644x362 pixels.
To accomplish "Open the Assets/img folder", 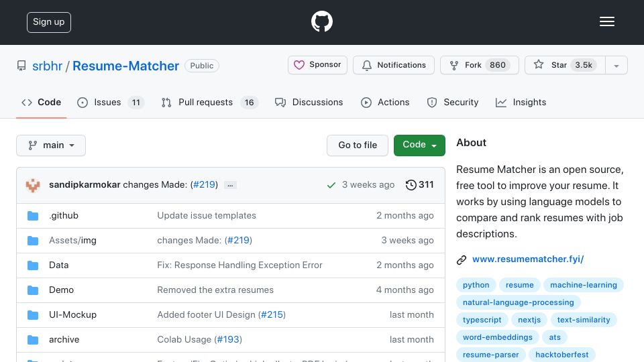I will pos(72,240).
